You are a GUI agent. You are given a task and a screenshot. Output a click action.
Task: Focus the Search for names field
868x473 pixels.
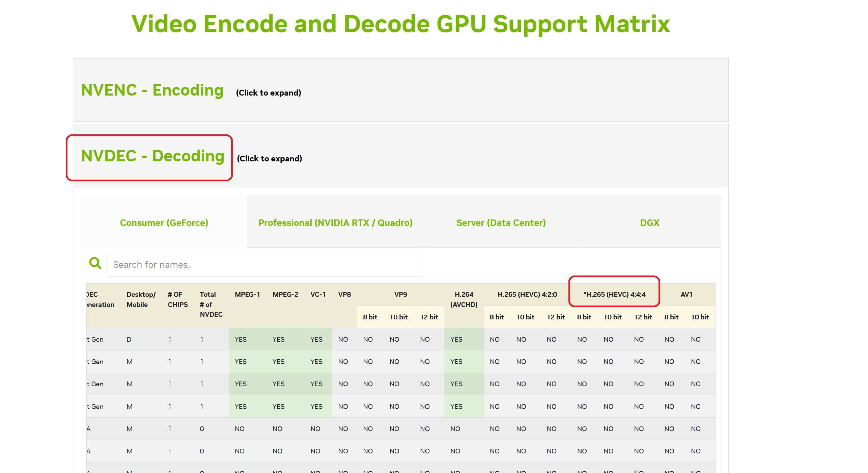264,265
